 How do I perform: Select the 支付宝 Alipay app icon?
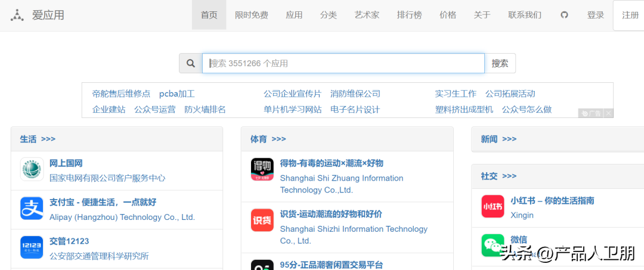tap(32, 209)
